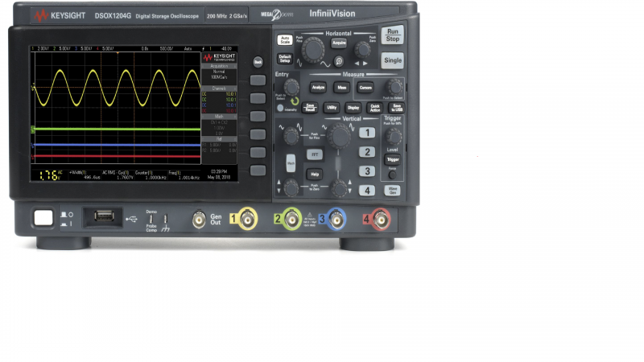Click the Counter(1) measurement readout
The image size is (644, 362).
[151, 175]
